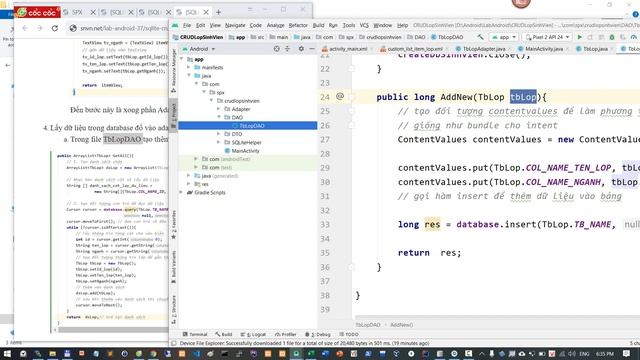Open Project panel settings gear
Screen dimensions: 640x360
[301, 49]
